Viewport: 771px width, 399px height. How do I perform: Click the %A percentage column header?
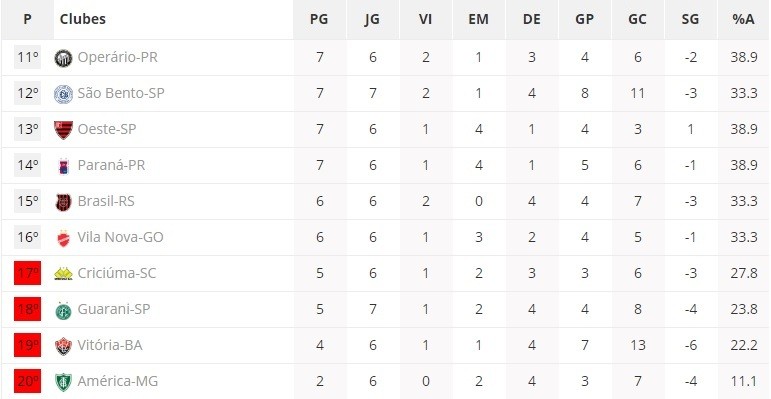743,19
